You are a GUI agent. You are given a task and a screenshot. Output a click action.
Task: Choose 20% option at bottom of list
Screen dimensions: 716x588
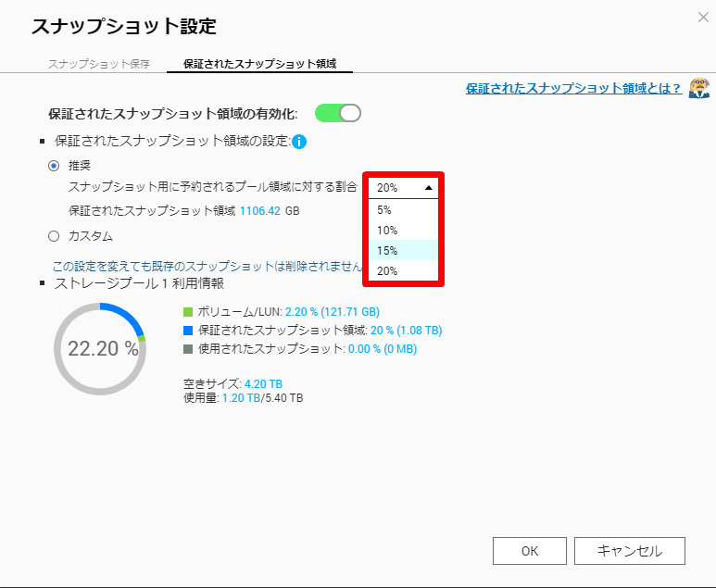[403, 270]
